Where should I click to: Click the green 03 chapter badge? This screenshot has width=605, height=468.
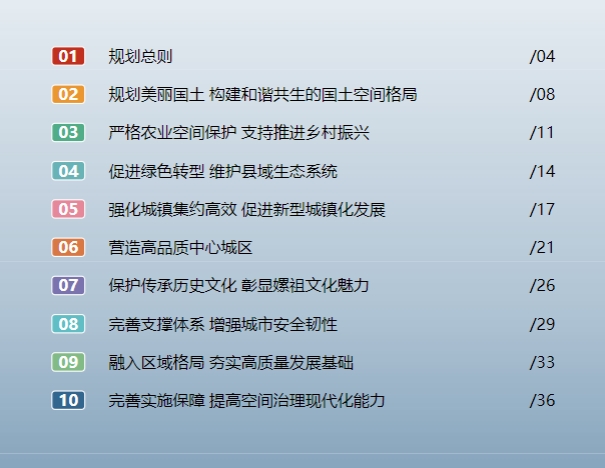(x=68, y=133)
